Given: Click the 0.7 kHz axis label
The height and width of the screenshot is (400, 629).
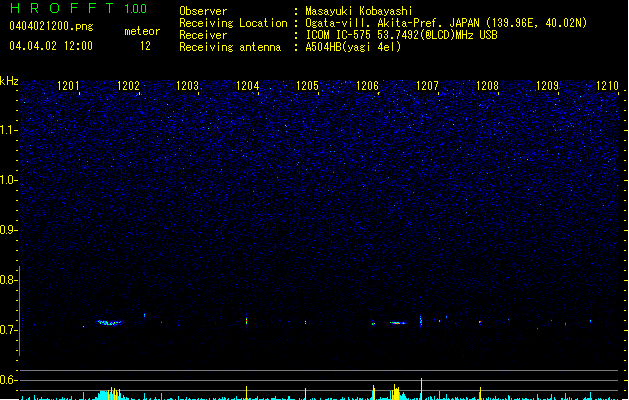Looking at the screenshot, I should click(x=8, y=330).
